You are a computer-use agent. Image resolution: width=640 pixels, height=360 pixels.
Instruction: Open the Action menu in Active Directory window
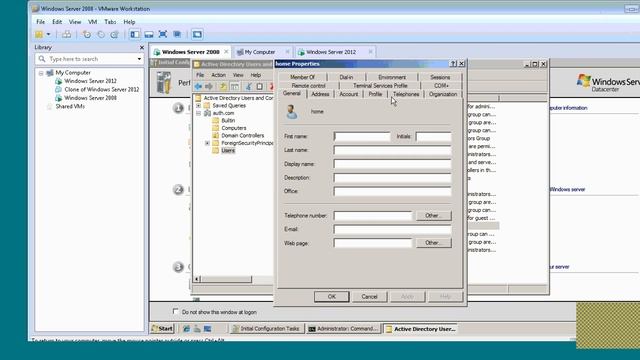(218, 75)
